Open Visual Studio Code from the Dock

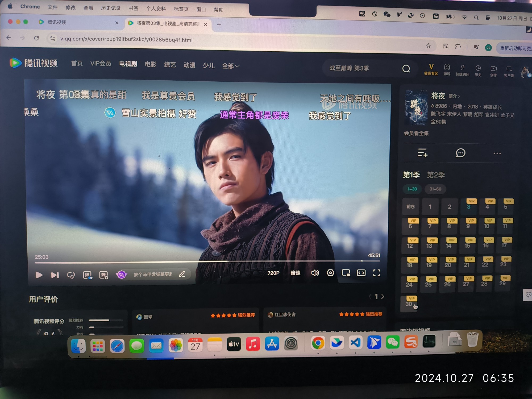[355, 342]
